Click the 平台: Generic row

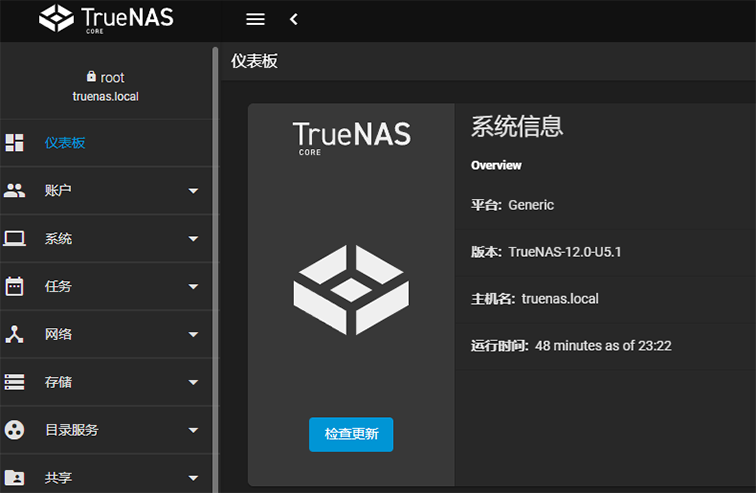coord(606,205)
